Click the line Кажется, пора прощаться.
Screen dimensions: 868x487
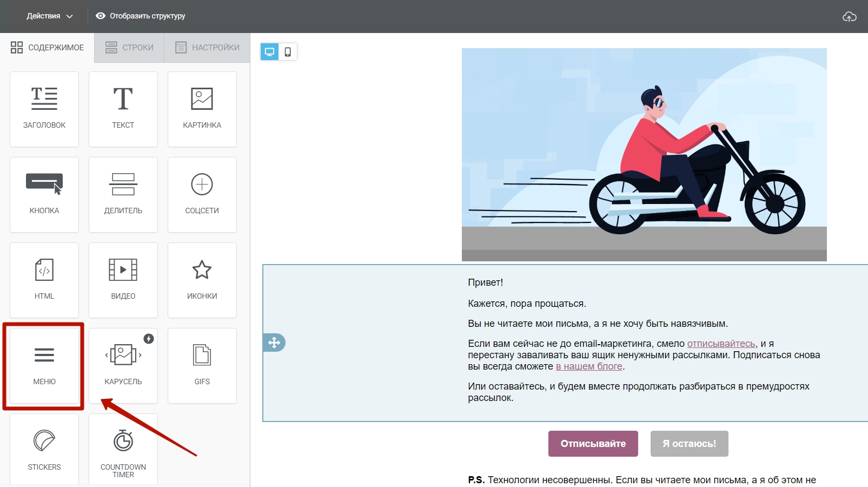coord(527,304)
